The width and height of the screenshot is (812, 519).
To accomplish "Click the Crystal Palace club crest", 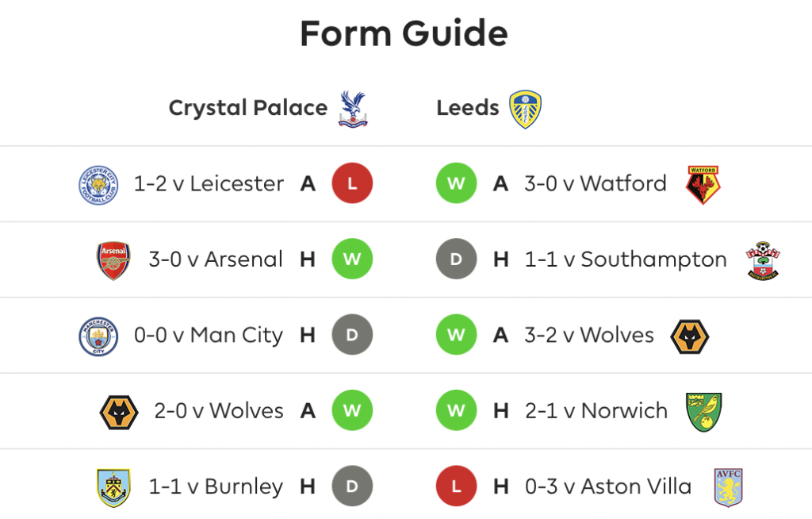I will tap(353, 109).
